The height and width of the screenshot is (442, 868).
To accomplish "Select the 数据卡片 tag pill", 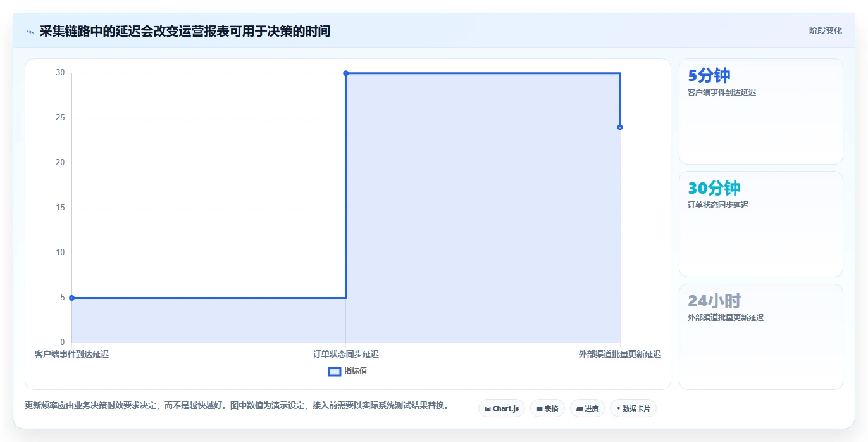I will (x=633, y=408).
